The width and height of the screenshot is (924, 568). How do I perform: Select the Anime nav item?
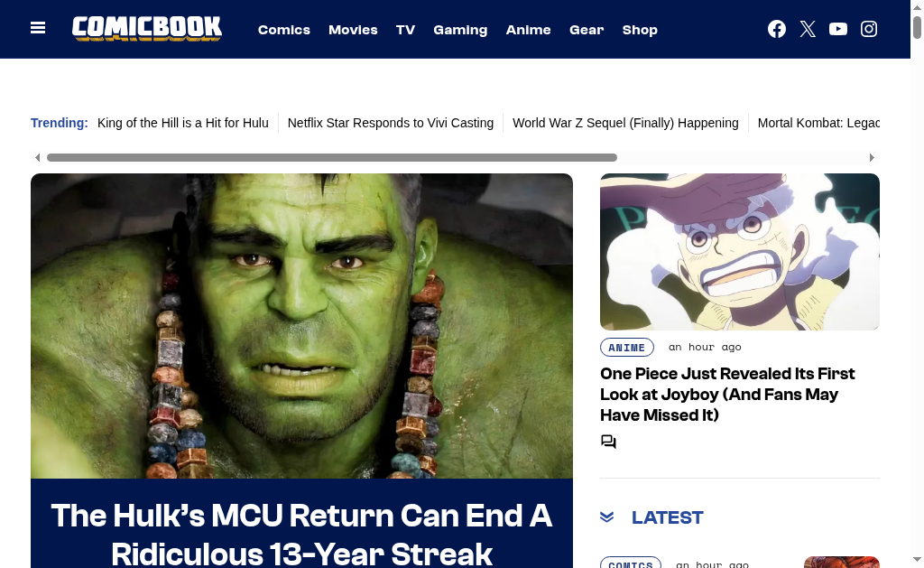tap(528, 30)
